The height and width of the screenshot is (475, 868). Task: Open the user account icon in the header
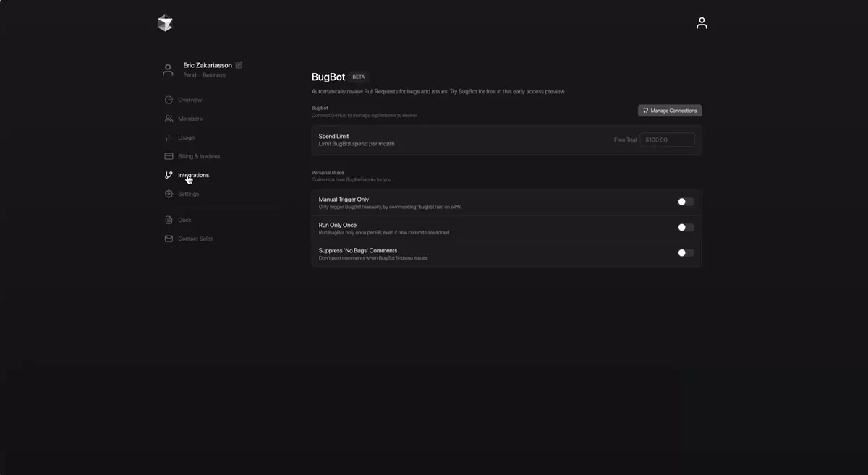click(x=702, y=23)
